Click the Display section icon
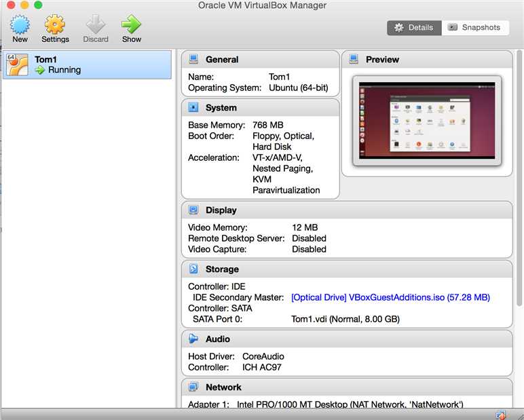The image size is (524, 420). pos(193,210)
